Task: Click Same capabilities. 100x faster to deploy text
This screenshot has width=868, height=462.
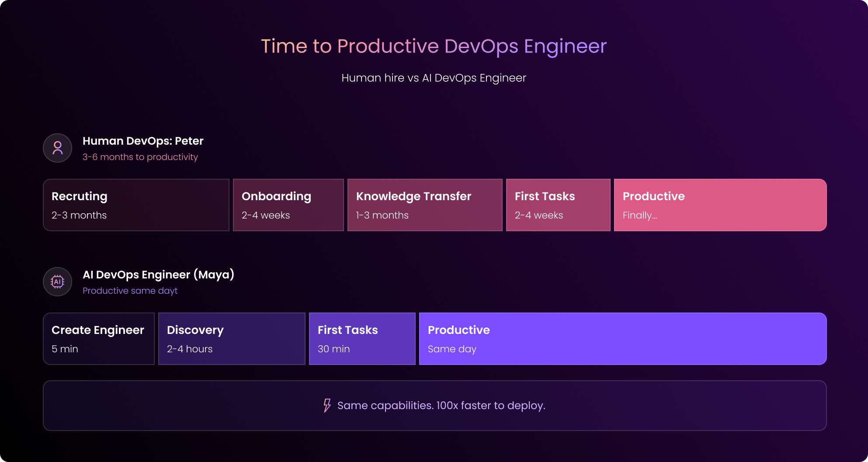Action: pyautogui.click(x=441, y=406)
